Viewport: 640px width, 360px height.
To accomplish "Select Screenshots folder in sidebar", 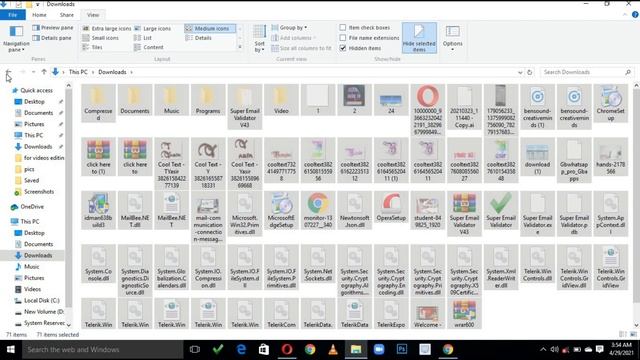I will point(39,191).
